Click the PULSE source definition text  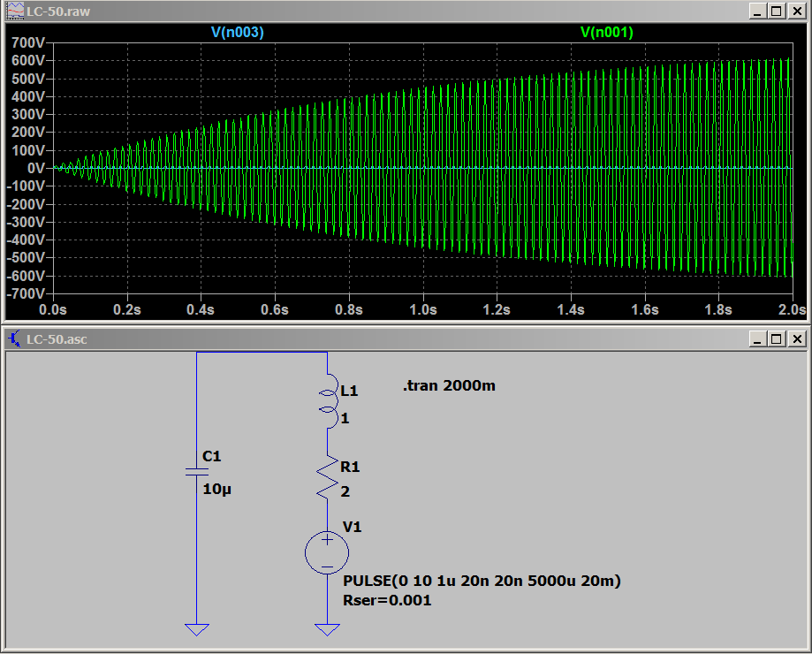tap(481, 581)
